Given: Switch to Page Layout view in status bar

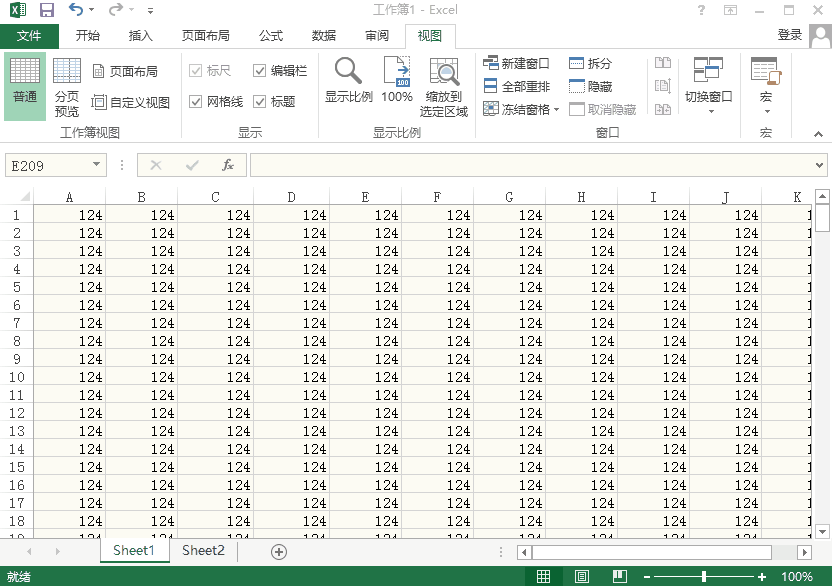Looking at the screenshot, I should point(582,576).
